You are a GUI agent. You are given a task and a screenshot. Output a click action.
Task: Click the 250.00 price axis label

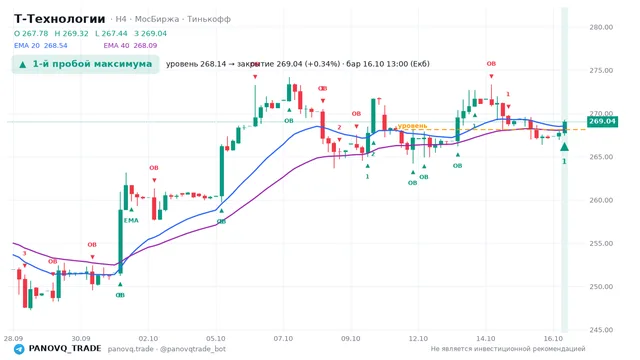pos(601,287)
